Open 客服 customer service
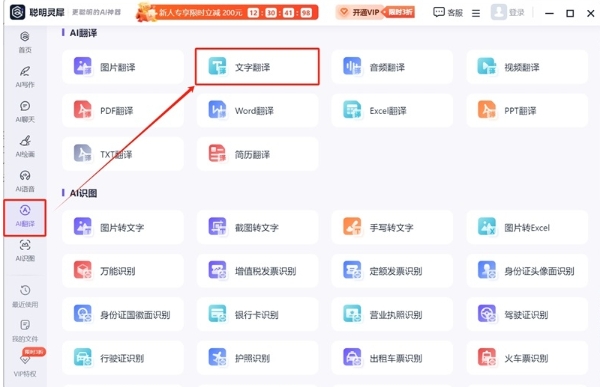Viewport: 600px width, 387px height. (448, 13)
